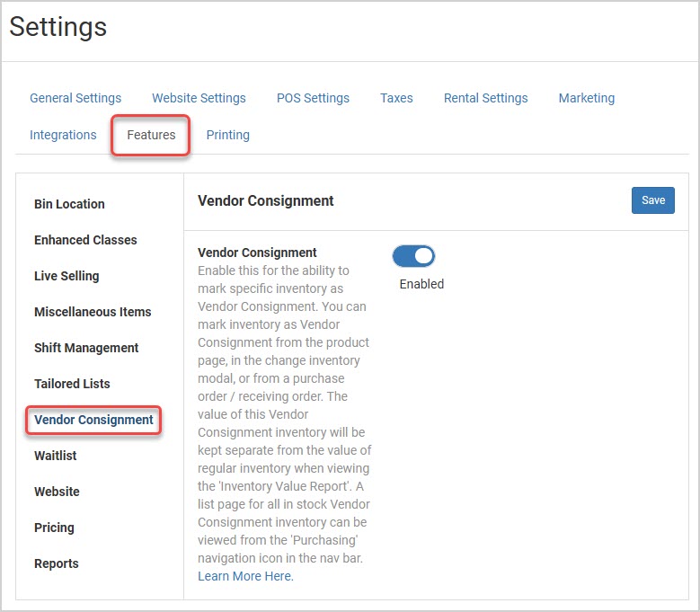Screen dimensions: 700x612
Task: Go to the Printing tab
Action: pyautogui.click(x=227, y=135)
